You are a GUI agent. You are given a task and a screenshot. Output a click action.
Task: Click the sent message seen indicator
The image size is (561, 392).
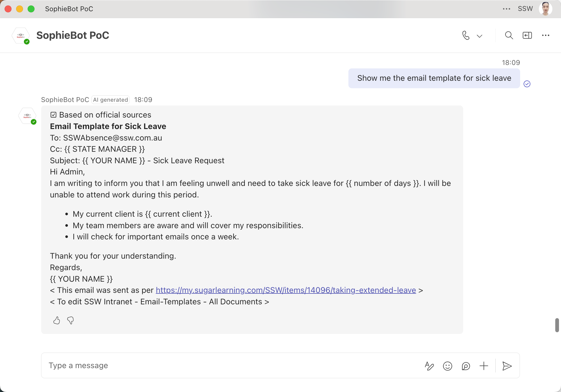(x=527, y=84)
